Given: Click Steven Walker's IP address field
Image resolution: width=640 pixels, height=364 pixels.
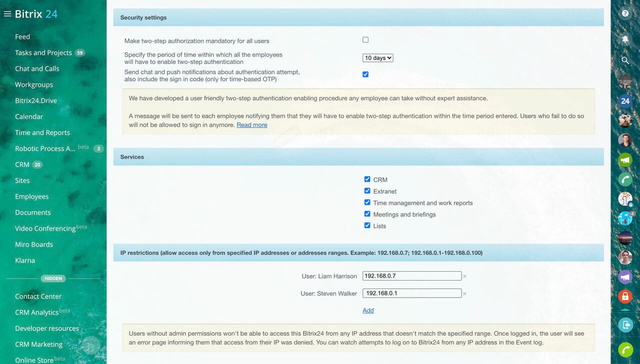Looking at the screenshot, I should pyautogui.click(x=412, y=293).
